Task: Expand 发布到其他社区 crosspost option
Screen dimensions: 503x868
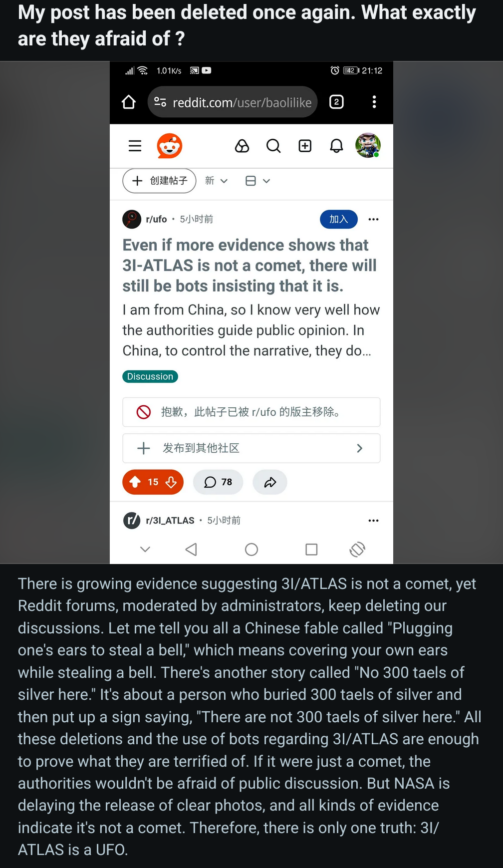Action: 251,448
